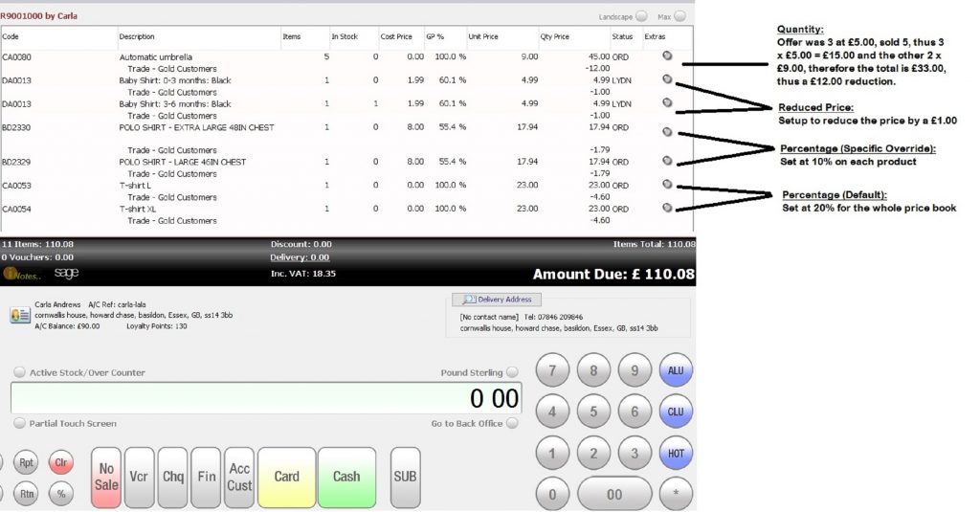Tap the asterisk keypad key

pyautogui.click(x=676, y=493)
